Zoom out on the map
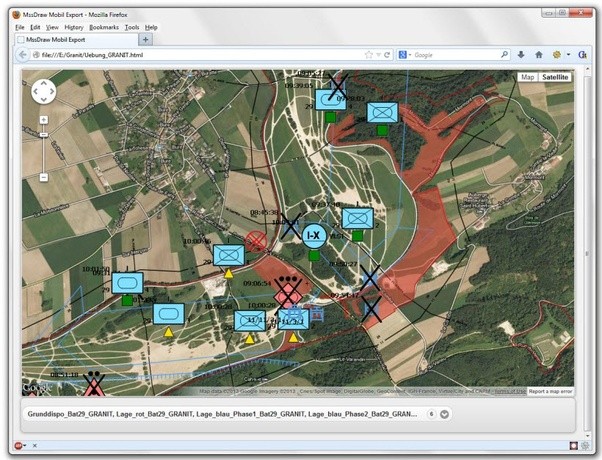 [x=44, y=177]
